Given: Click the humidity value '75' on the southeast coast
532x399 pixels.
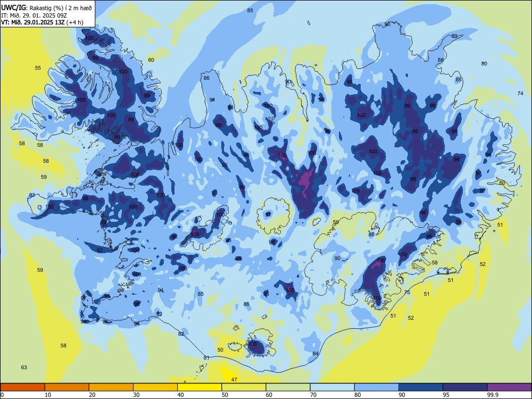Looking at the screenshot, I should click(x=407, y=293).
